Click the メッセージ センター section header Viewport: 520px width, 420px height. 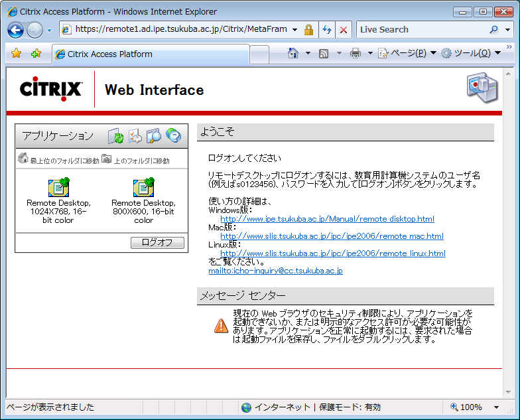345,296
